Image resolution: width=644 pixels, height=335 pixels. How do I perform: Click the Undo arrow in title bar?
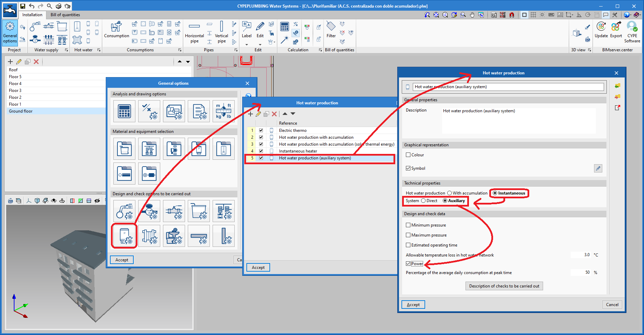click(x=32, y=6)
